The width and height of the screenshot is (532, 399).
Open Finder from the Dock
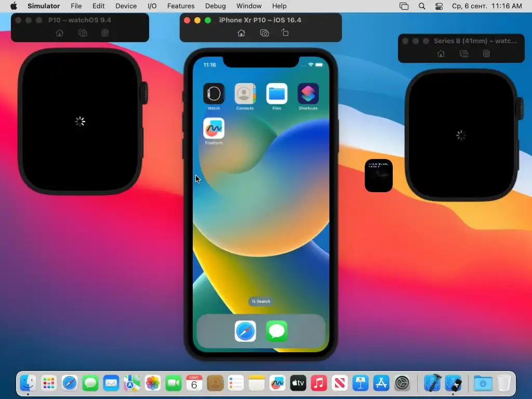(x=28, y=383)
